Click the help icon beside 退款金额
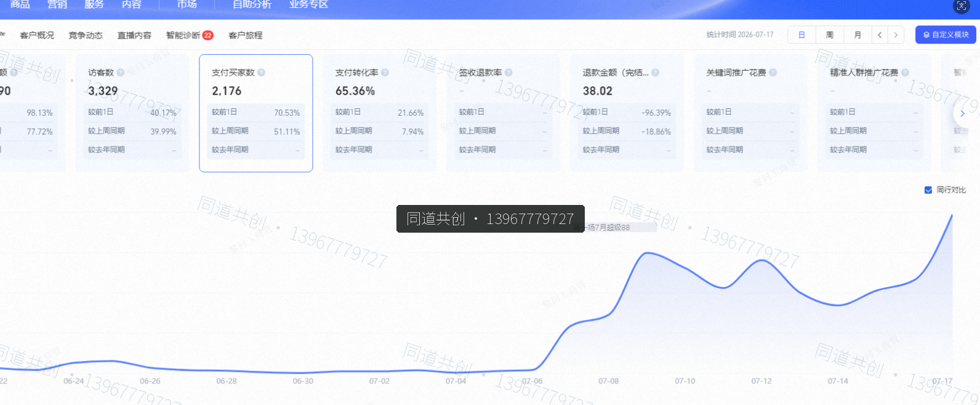 tap(655, 73)
